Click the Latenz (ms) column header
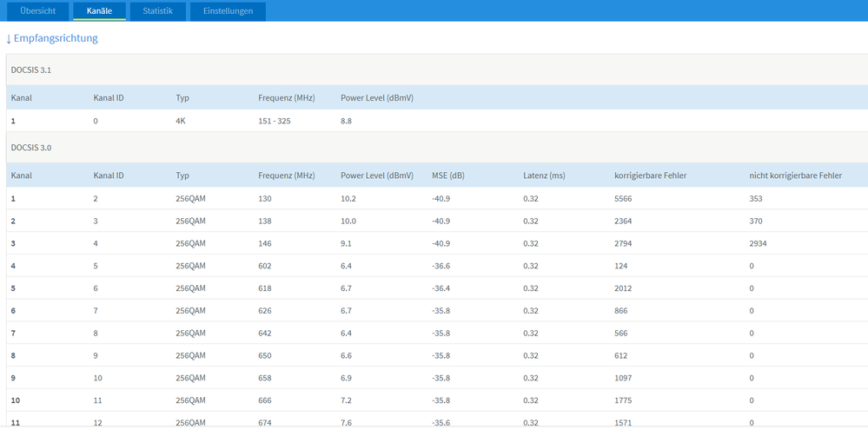Screen dimensions: 868x430 click(544, 175)
